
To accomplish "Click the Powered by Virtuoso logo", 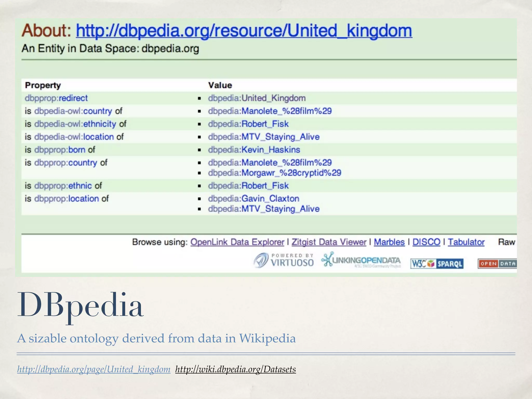I will (x=284, y=260).
